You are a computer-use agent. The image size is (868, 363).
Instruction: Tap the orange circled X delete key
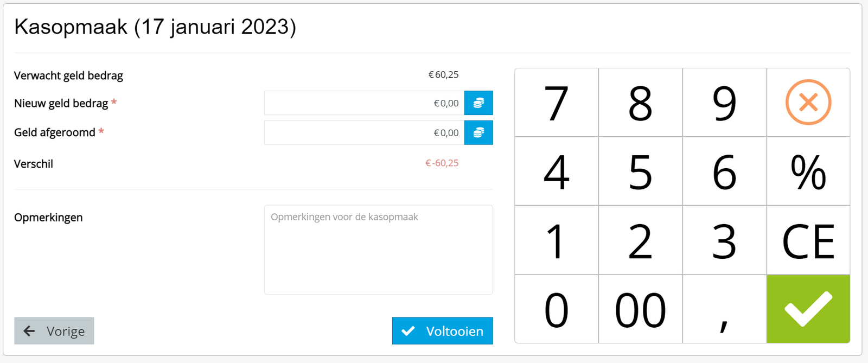(808, 103)
